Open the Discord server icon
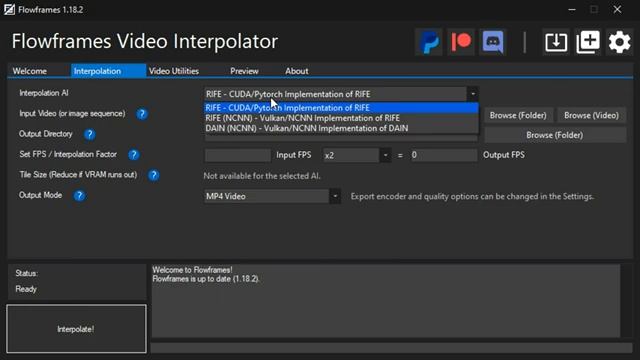The width and height of the screenshot is (640, 360). [493, 42]
